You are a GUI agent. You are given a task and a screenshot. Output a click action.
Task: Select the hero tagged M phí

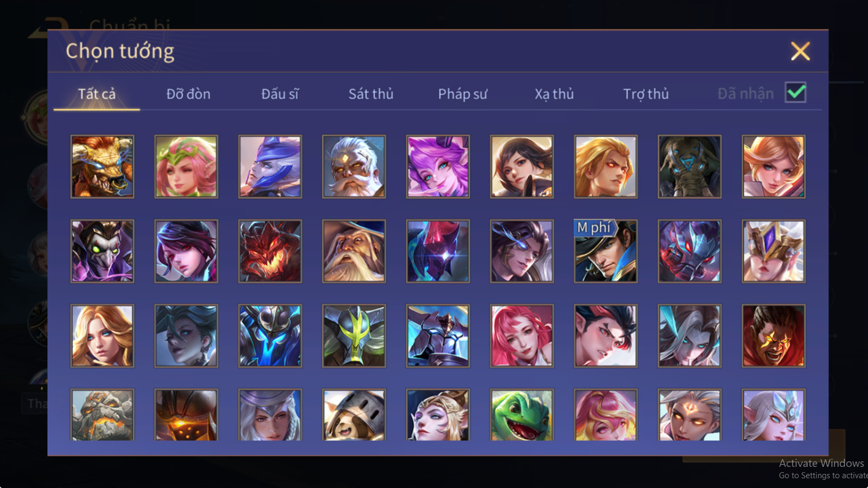tap(606, 251)
